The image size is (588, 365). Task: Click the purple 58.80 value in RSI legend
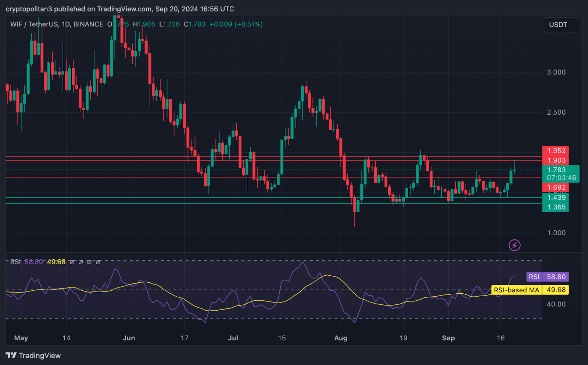pyautogui.click(x=34, y=262)
